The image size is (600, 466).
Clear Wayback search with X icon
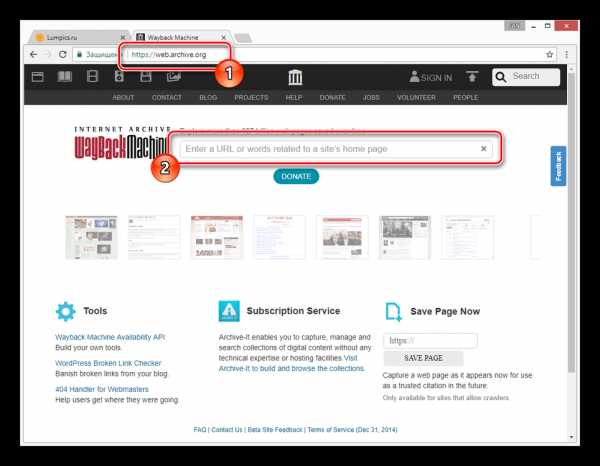[x=484, y=148]
